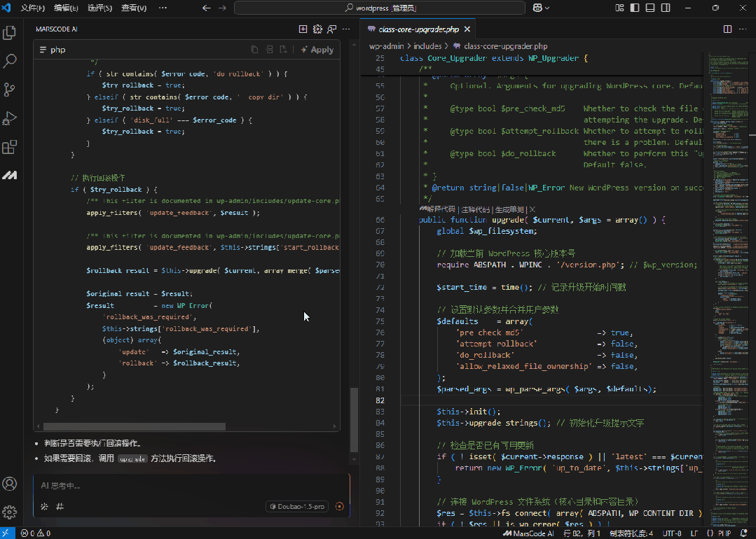This screenshot has height=539, width=756.
Task: Close the class-core-upgrader.php tab
Action: pyautogui.click(x=467, y=29)
